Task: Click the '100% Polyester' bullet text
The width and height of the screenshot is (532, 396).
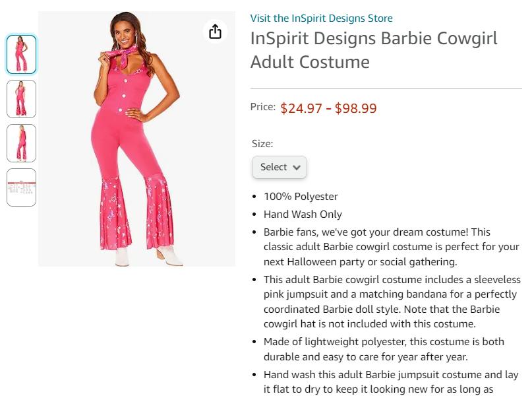Action: (301, 196)
